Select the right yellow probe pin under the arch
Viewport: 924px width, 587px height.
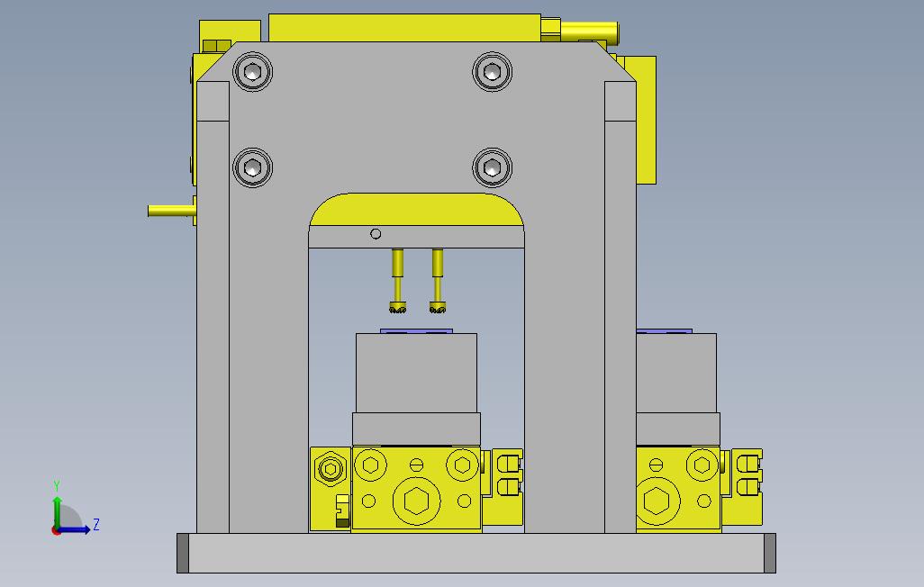pyautogui.click(x=438, y=281)
